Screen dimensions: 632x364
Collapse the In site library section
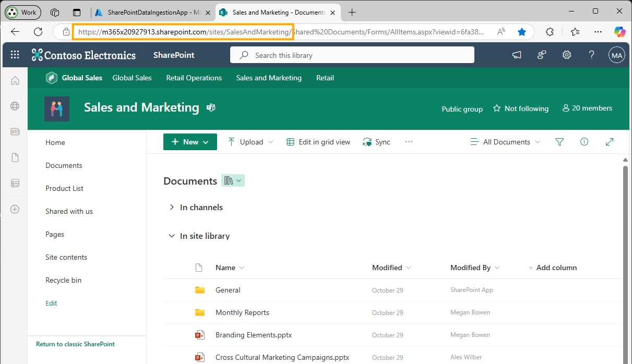pyautogui.click(x=172, y=236)
